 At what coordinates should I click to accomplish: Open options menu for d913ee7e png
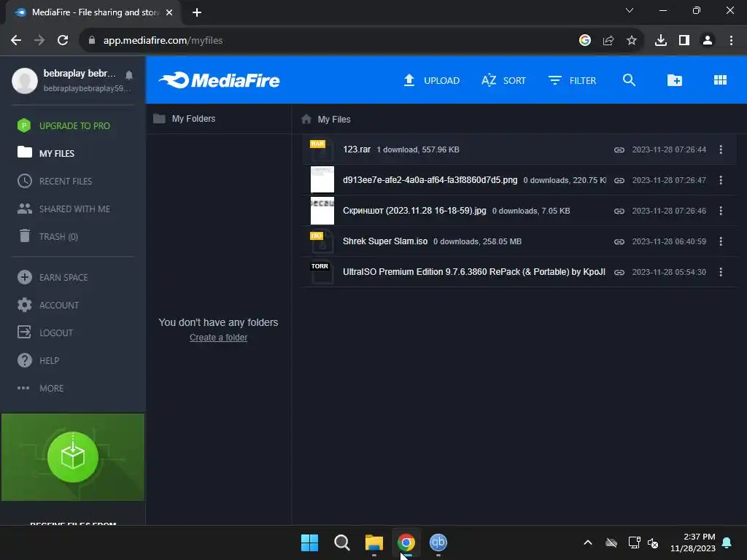click(720, 180)
